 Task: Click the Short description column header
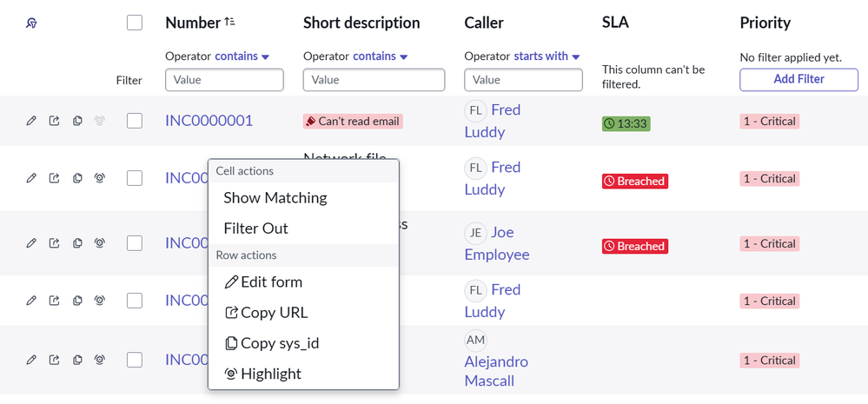point(361,23)
